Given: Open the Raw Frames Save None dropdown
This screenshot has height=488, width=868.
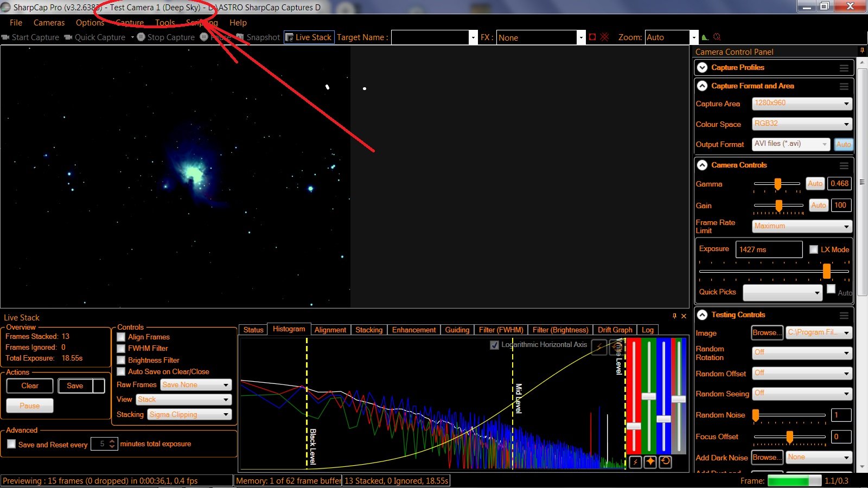Looking at the screenshot, I should 196,385.
